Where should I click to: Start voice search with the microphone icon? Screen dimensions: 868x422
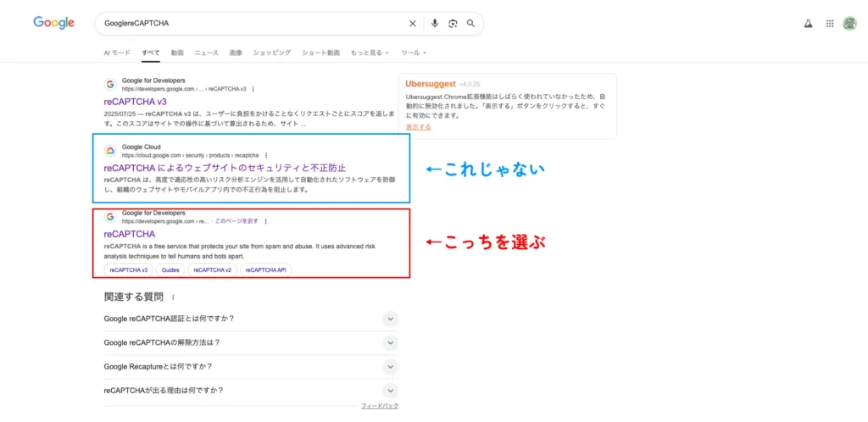pos(435,24)
